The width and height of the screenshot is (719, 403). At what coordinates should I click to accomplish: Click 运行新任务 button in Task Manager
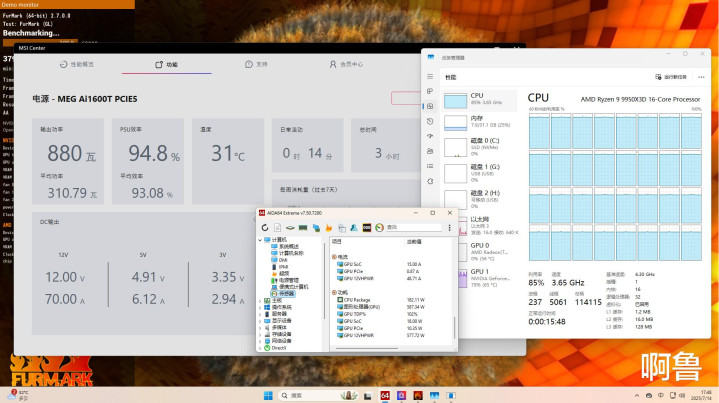671,77
